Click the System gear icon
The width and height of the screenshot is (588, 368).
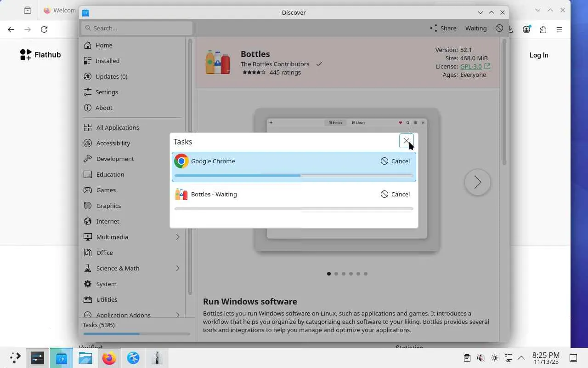tap(88, 284)
